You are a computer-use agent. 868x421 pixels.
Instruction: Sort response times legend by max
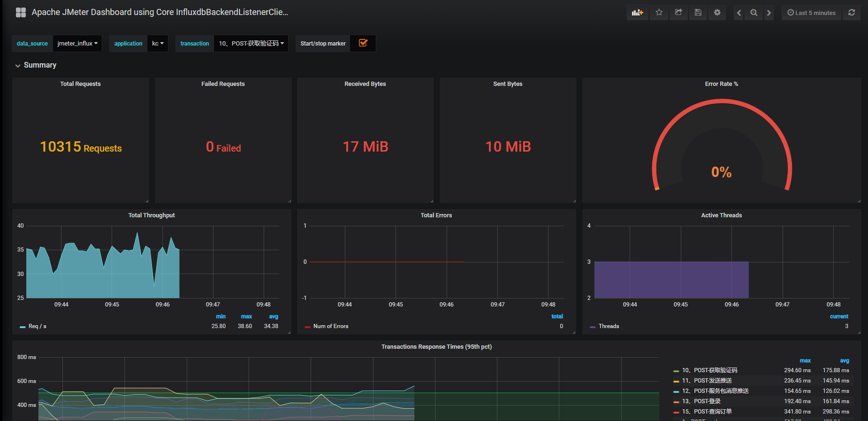tap(805, 361)
